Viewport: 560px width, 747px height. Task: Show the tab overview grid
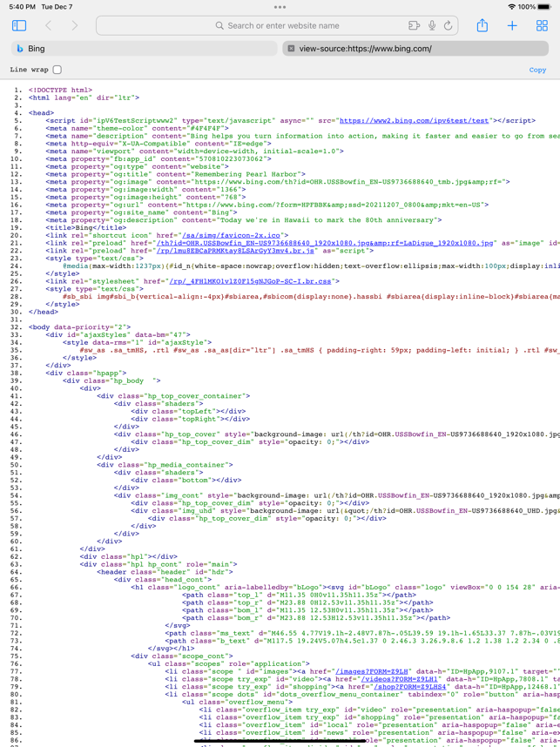(x=542, y=26)
